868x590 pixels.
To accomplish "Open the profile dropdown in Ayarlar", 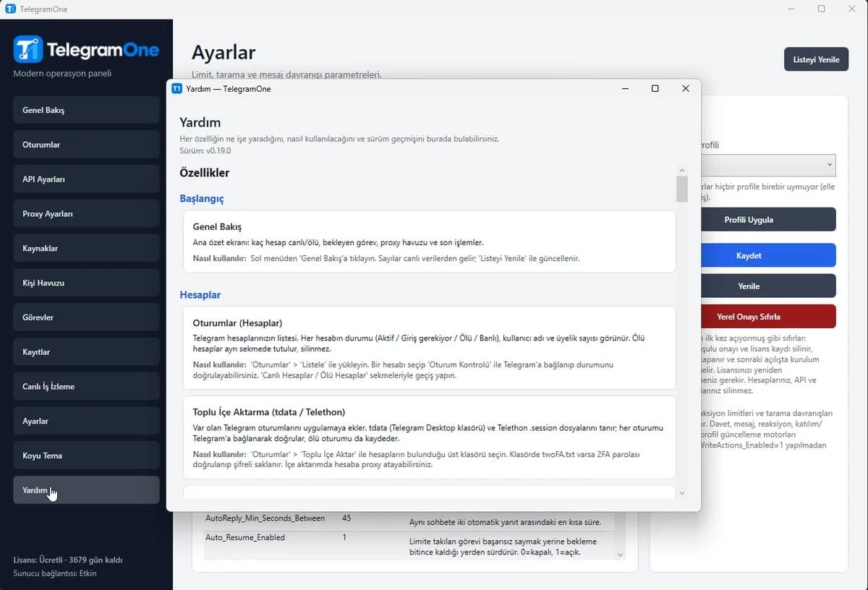I will (x=767, y=166).
